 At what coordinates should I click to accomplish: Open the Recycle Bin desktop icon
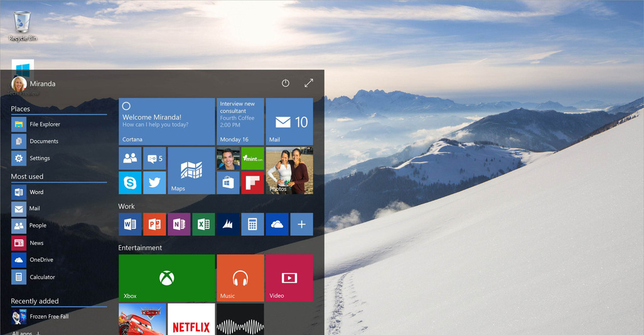point(23,25)
